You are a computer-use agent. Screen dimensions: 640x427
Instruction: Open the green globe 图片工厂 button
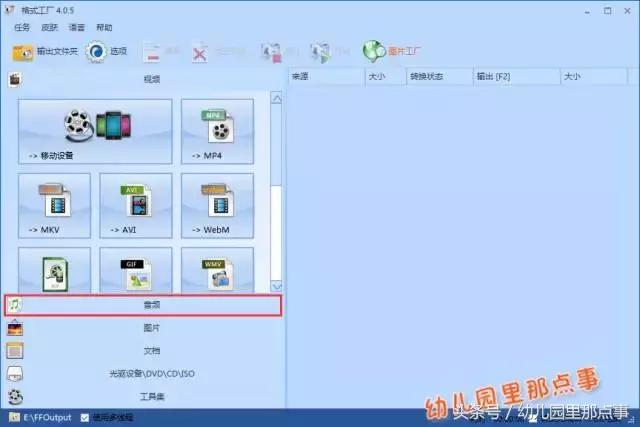[391, 51]
